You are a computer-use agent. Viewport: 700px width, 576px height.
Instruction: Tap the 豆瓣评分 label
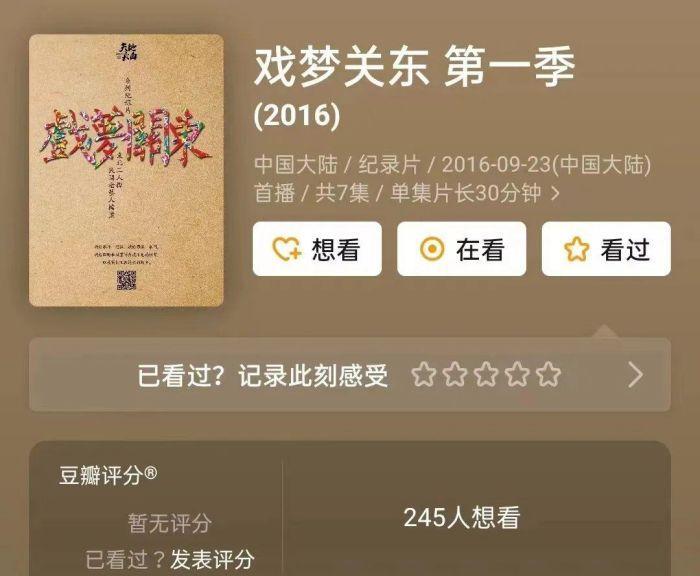[x=108, y=475]
